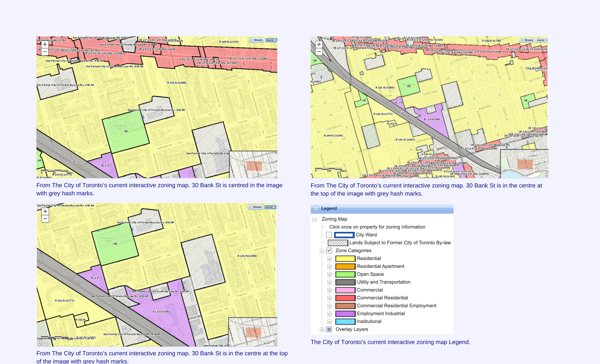
Task: Select Streets view on top-right map
Action: tap(527, 40)
